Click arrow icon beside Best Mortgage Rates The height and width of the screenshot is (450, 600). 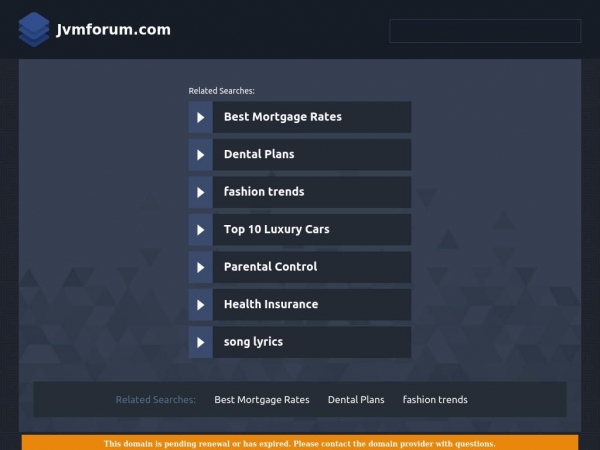pos(201,117)
